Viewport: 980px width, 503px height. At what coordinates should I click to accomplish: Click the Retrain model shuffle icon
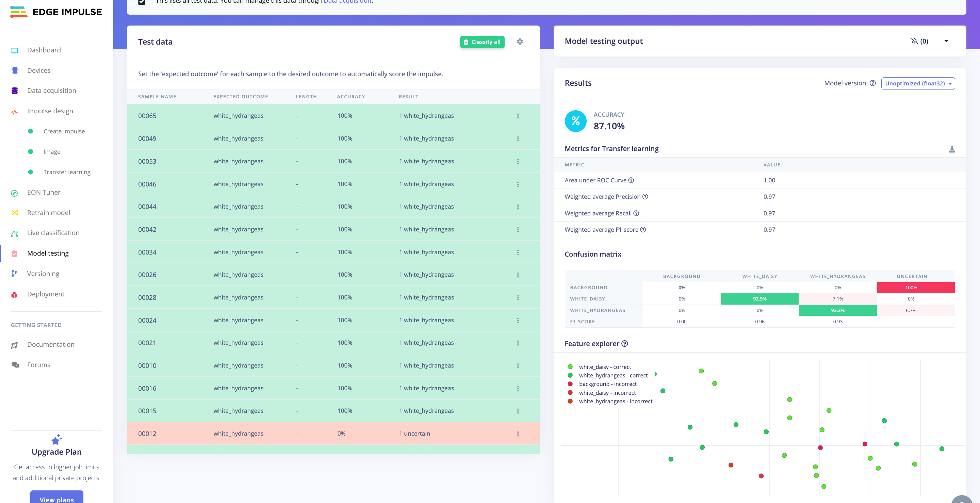tap(14, 213)
